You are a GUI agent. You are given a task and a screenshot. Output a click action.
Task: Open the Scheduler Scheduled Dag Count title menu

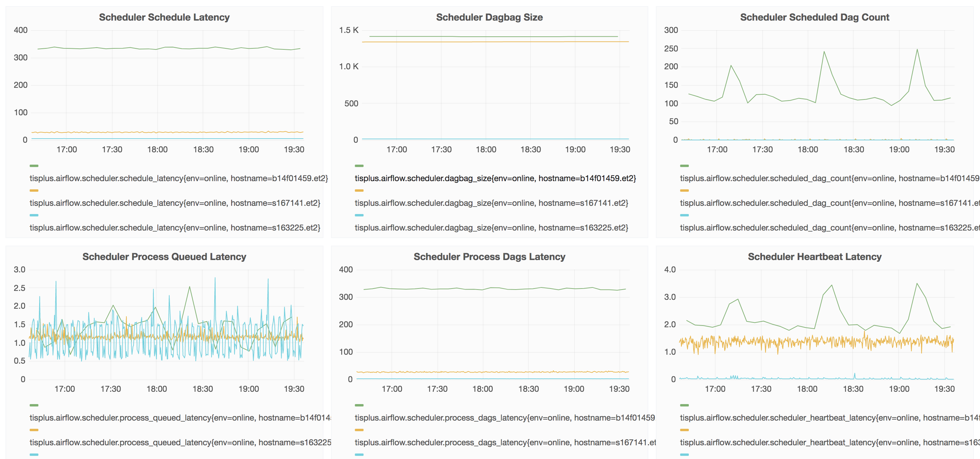814,17
